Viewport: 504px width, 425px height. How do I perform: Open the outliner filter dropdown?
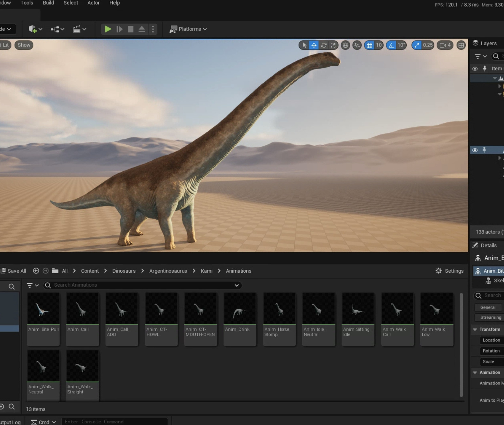(x=480, y=56)
